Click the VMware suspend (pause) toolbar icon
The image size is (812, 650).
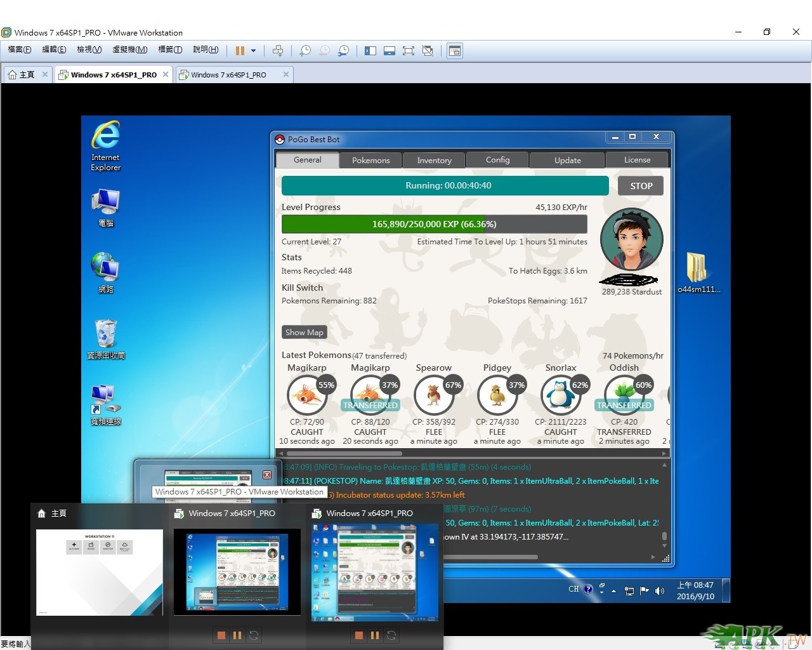(240, 51)
